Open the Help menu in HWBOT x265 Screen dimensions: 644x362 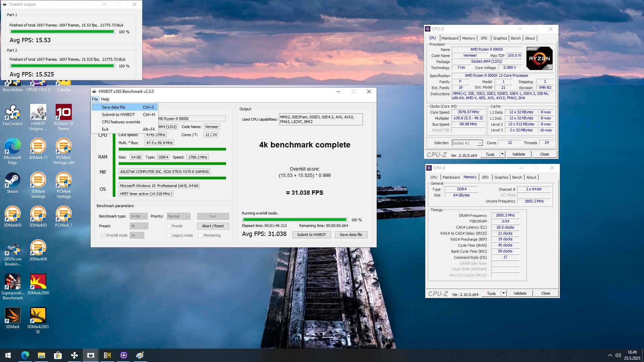(105, 99)
